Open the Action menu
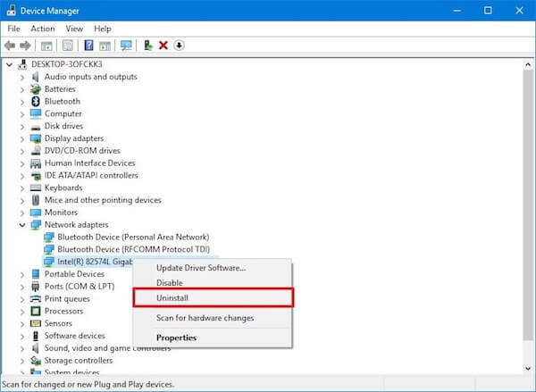This screenshot has height=392, width=536. 43,29
